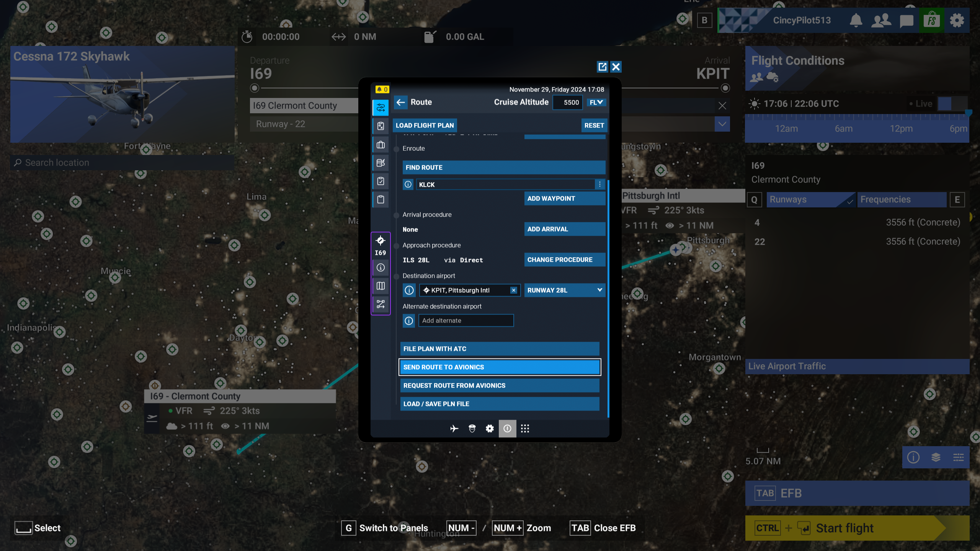Screen dimensions: 980x551
Task: Click FILE PLAN WITH ATC
Action: tap(500, 349)
